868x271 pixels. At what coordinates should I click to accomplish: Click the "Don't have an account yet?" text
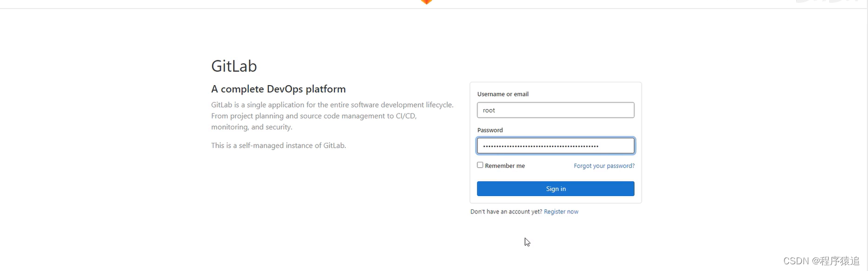[506, 212]
